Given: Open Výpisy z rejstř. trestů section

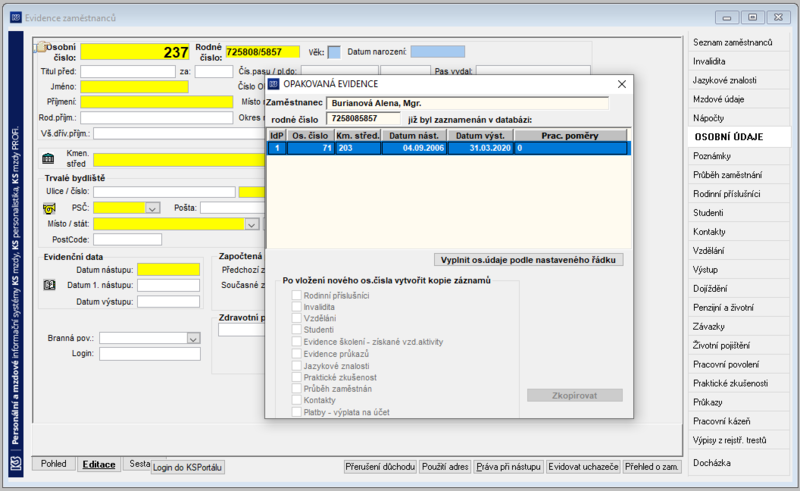Looking at the screenshot, I should coord(738,439).
